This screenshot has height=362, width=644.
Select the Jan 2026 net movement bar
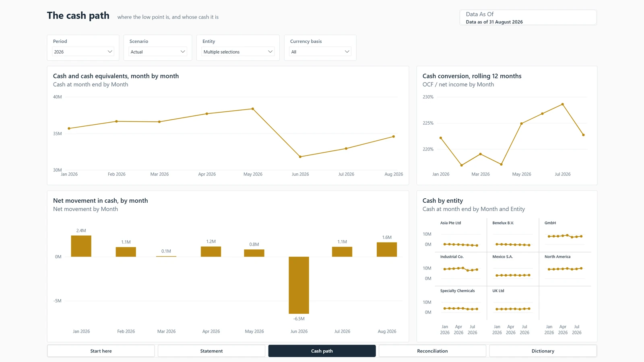[81, 246]
